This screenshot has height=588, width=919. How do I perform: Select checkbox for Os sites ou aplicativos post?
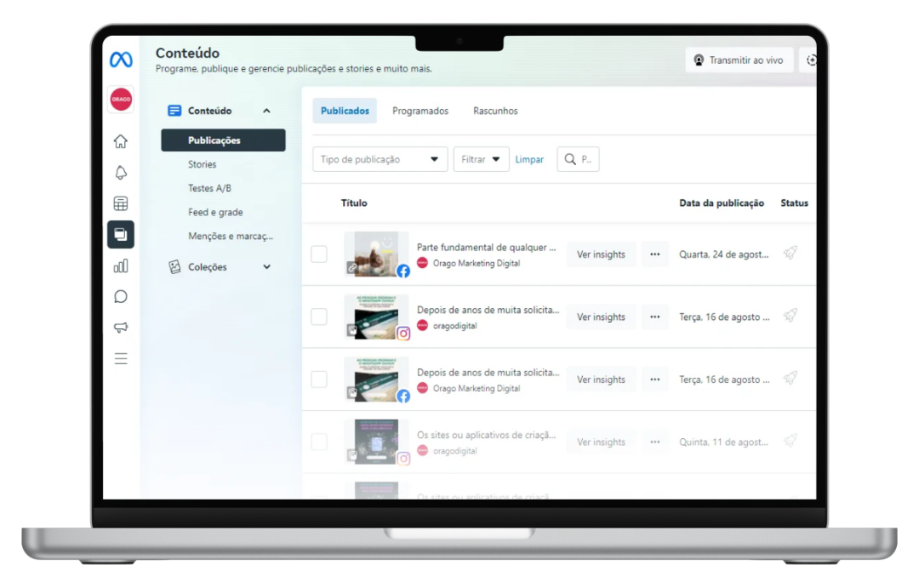(x=319, y=442)
